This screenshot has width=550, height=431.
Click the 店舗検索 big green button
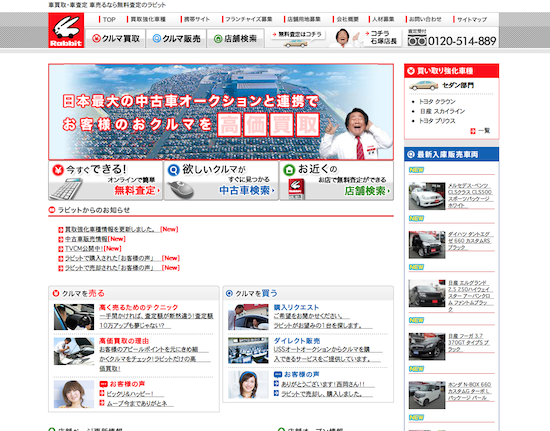[x=336, y=181]
